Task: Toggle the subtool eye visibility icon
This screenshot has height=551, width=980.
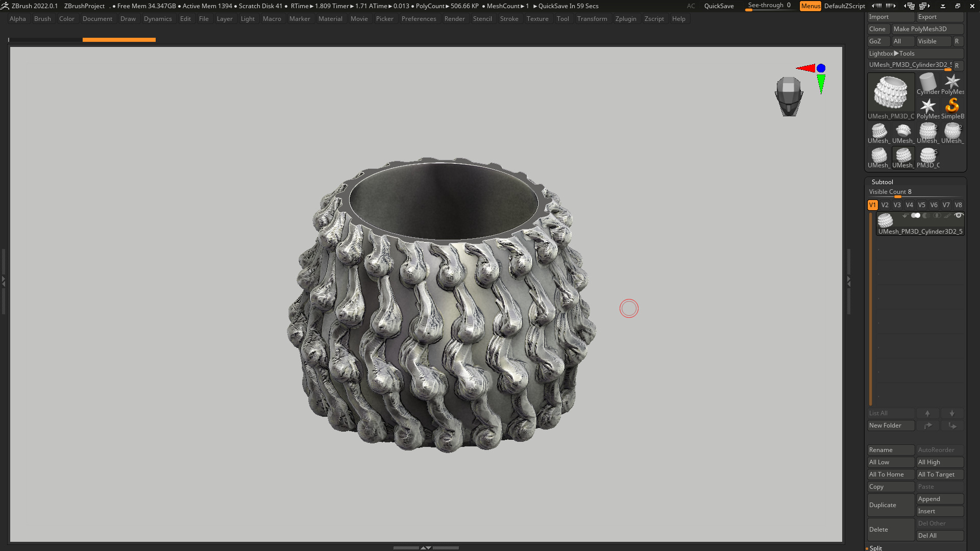Action: [959, 216]
